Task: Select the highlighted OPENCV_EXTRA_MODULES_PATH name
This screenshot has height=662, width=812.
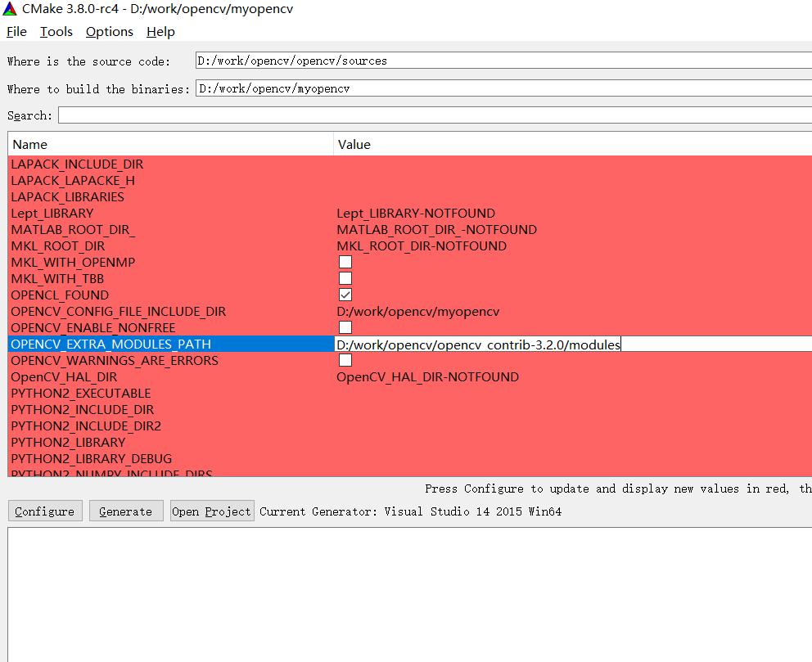Action: (x=111, y=345)
